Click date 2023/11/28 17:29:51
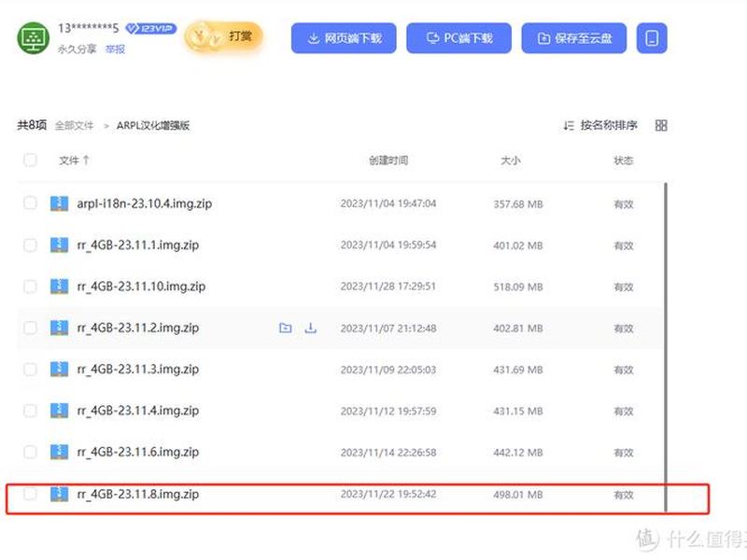The image size is (747, 560). (388, 287)
